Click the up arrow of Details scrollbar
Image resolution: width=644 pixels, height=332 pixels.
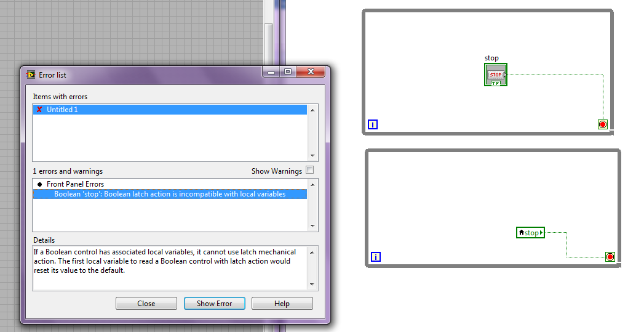pyautogui.click(x=312, y=252)
